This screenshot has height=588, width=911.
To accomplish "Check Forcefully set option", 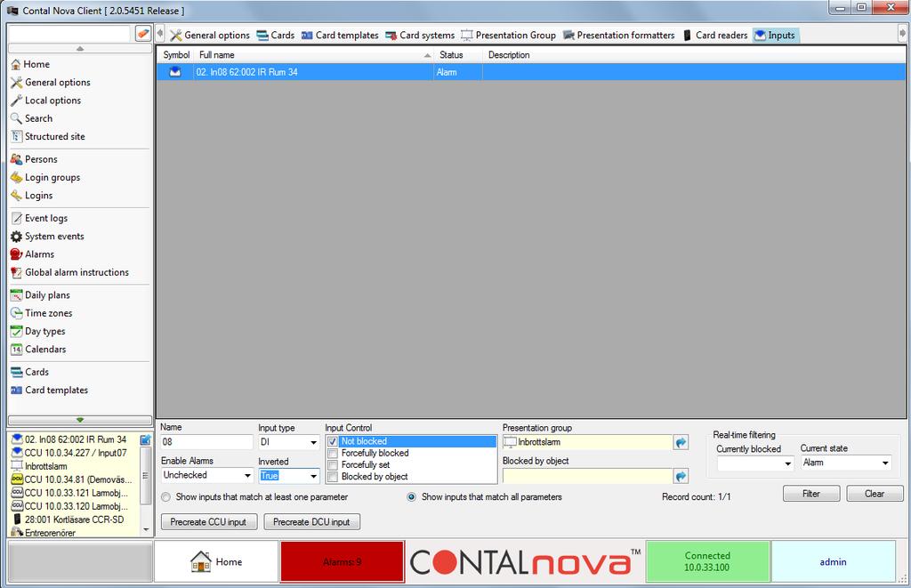I will click(333, 465).
